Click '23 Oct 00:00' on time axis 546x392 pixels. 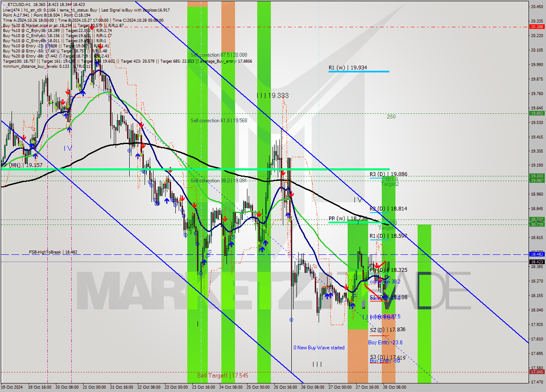tap(176, 387)
